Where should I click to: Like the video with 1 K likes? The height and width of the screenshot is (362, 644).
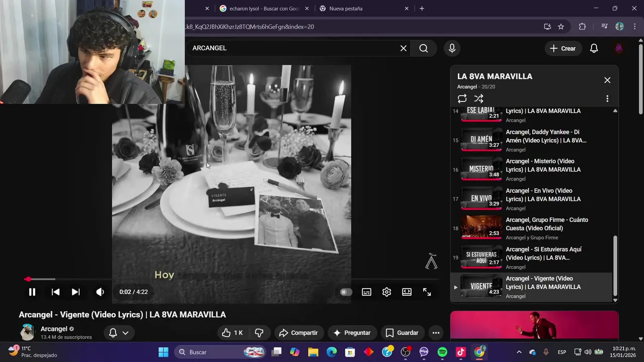pyautogui.click(x=232, y=333)
